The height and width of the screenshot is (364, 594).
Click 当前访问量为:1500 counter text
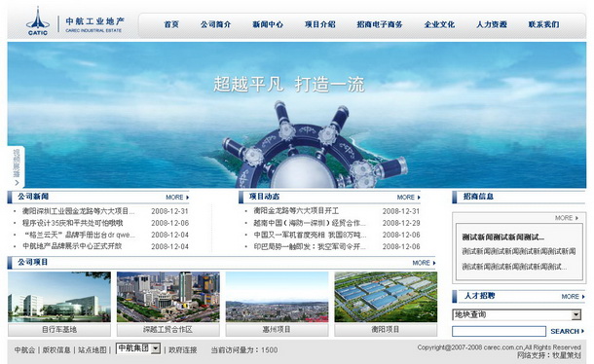click(244, 350)
